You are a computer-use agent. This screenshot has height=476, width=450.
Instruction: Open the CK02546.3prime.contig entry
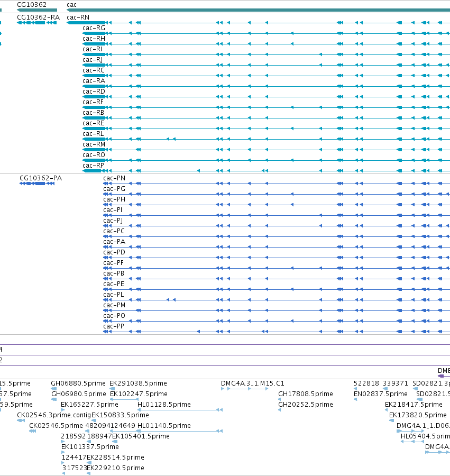click(54, 415)
